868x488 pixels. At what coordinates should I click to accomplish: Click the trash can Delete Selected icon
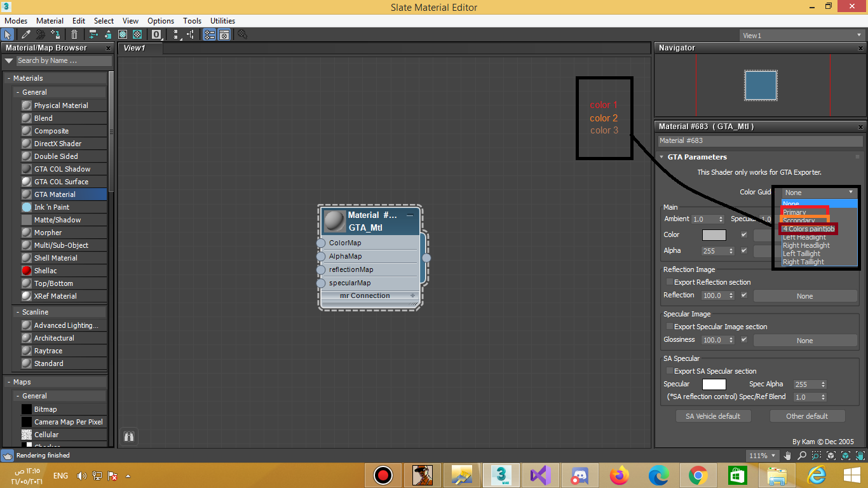pyautogui.click(x=74, y=35)
